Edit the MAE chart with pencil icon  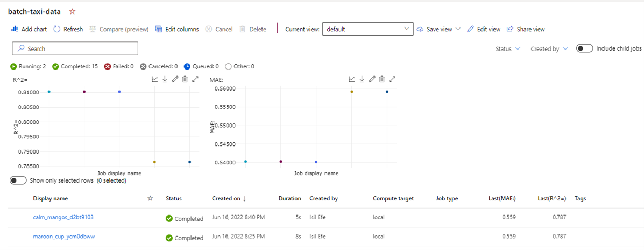point(372,79)
